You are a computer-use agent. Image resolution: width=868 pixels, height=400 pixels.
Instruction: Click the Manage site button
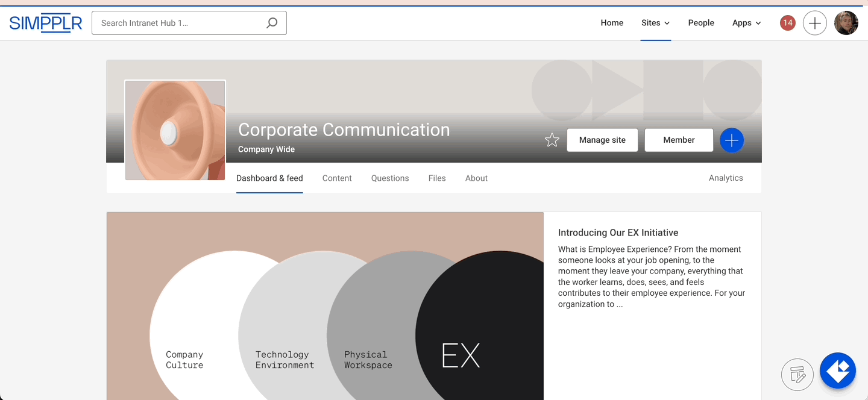602,140
